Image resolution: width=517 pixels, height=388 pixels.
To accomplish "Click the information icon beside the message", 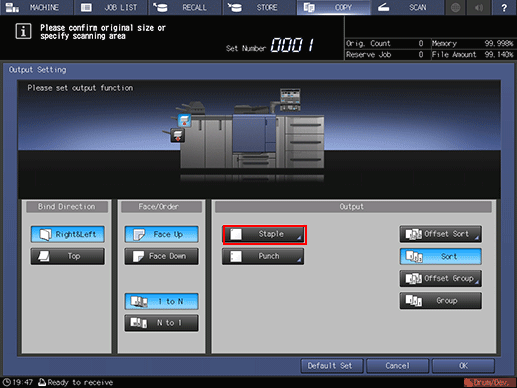I will pos(23,31).
